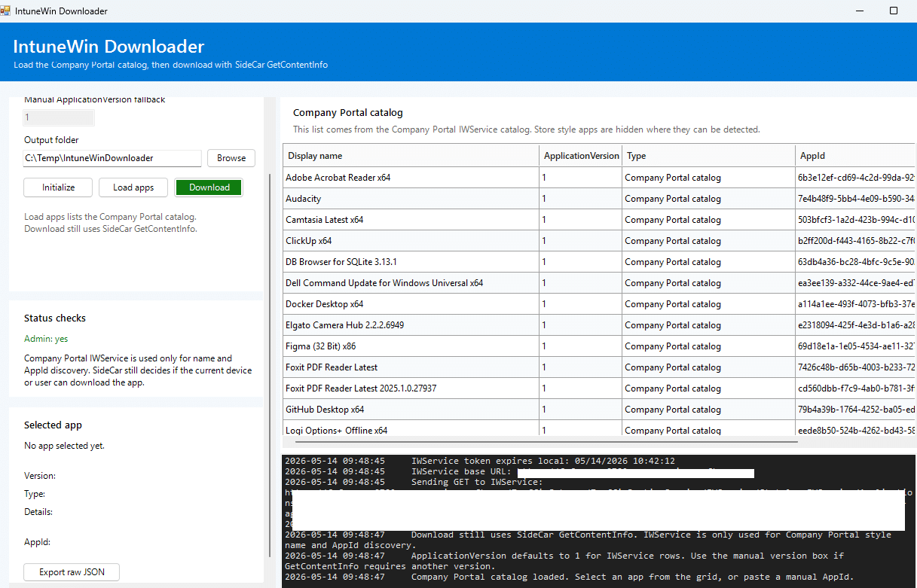Screen dimensions: 917x588
Task: Click AppId cell starting 79b4a39b
Action: pos(856,410)
